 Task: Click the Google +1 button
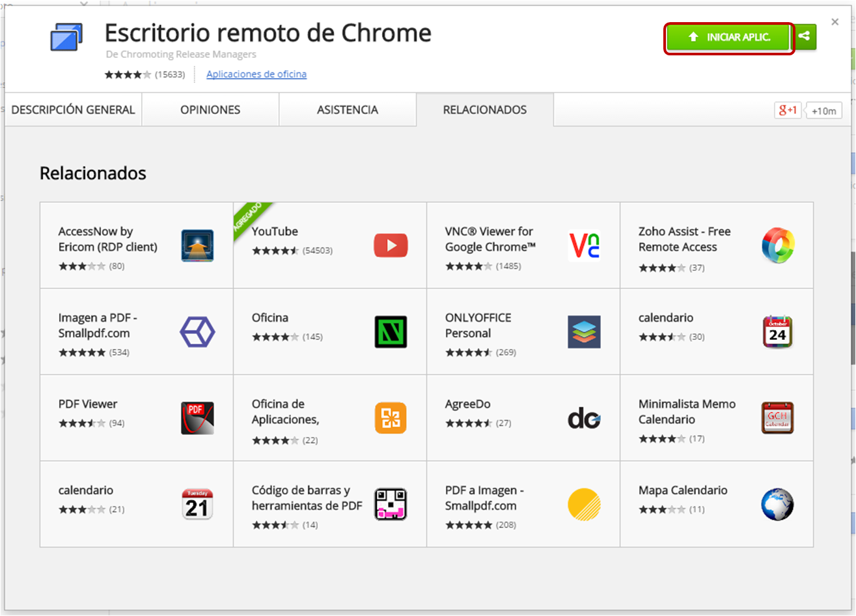tap(788, 110)
